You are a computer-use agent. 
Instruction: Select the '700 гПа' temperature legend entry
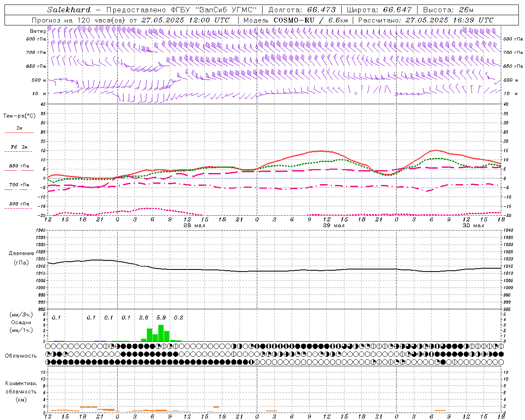[x=19, y=185]
